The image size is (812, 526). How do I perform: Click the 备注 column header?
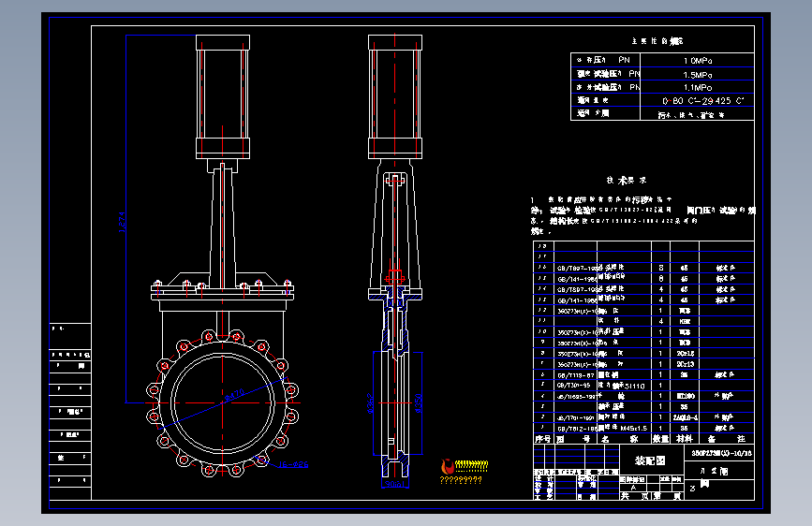(727, 439)
